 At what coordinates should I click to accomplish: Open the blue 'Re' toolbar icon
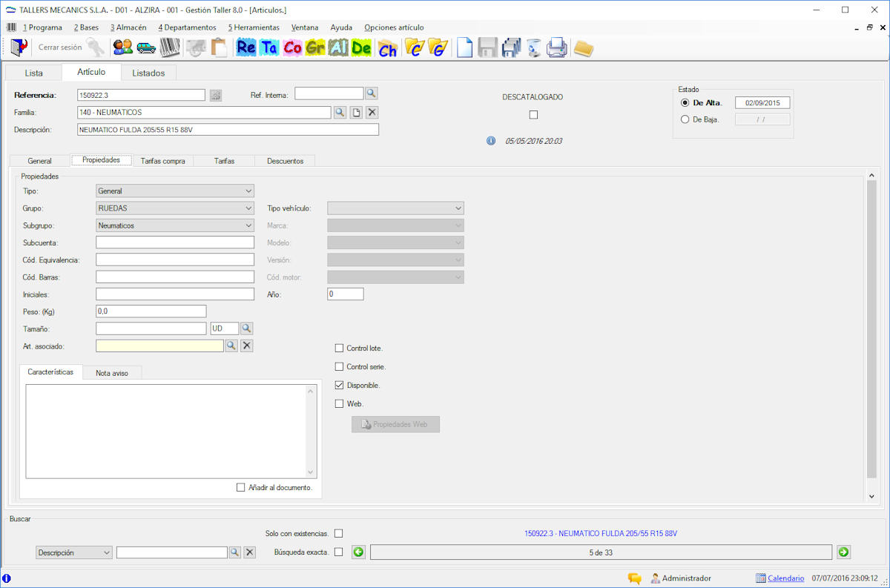pos(246,47)
